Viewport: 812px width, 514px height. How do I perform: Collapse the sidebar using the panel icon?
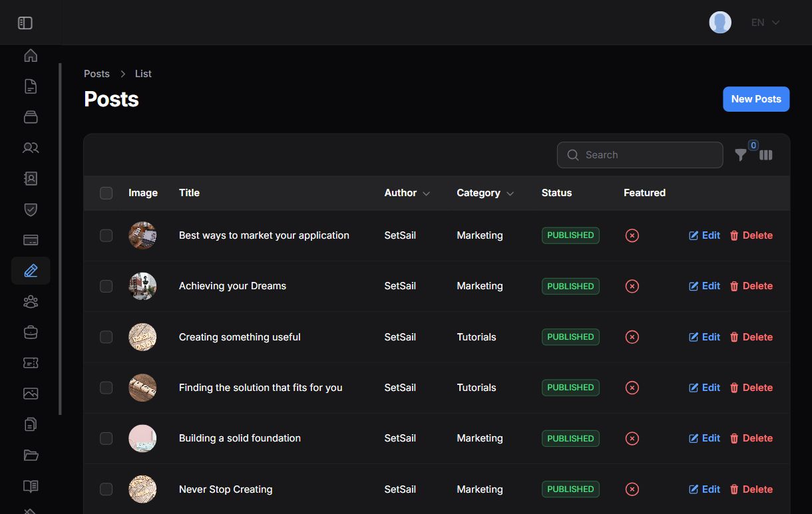coord(25,23)
